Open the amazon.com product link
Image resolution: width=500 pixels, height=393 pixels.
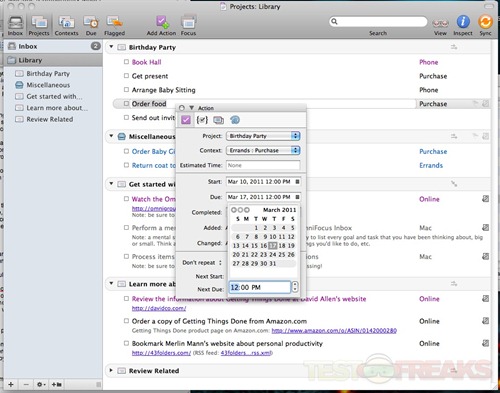click(x=334, y=331)
